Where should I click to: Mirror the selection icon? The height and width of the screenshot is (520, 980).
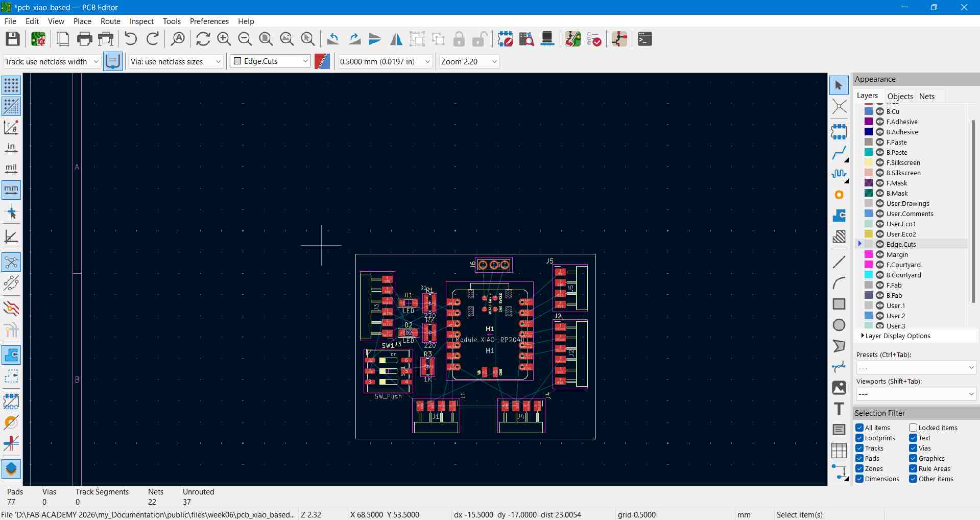click(396, 39)
